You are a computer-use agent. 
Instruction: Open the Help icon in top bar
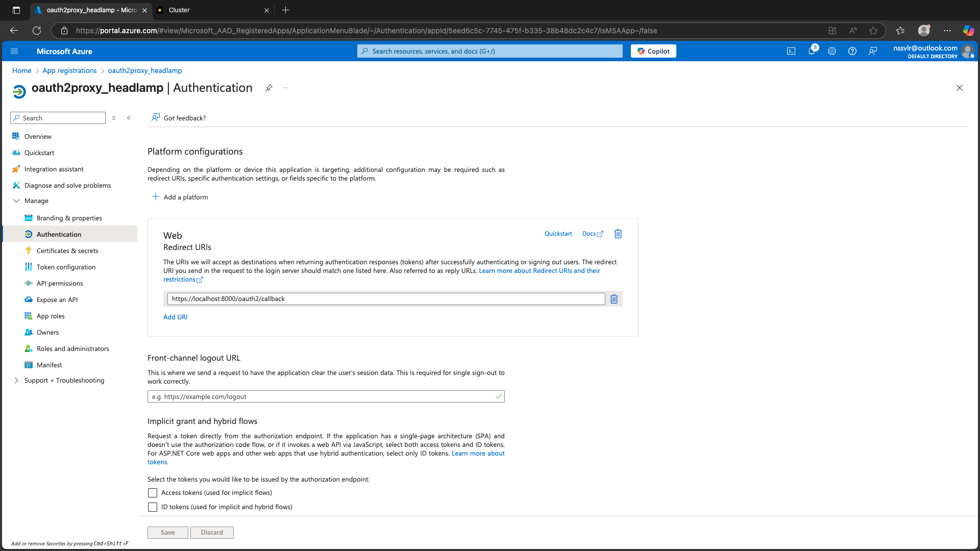coord(852,51)
